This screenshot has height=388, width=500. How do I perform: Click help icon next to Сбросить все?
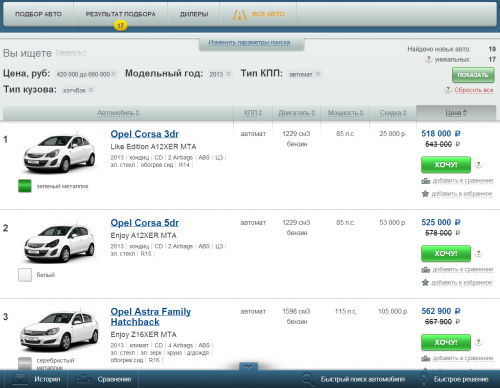coord(448,89)
